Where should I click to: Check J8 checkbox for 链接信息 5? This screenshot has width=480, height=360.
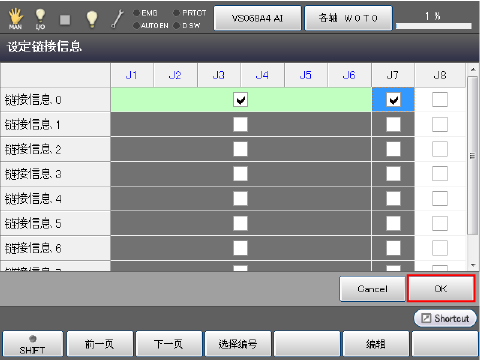pyautogui.click(x=440, y=223)
